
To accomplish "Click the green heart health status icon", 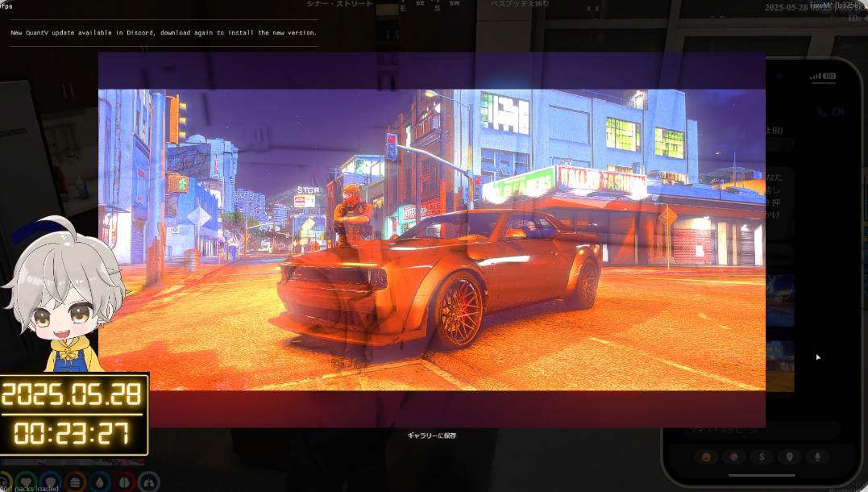I will click(x=26, y=482).
